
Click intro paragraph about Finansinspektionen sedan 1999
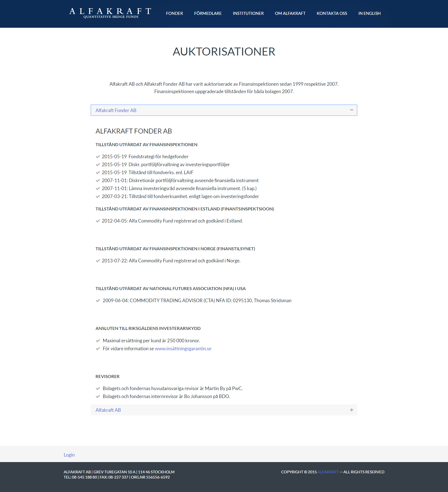(224, 88)
